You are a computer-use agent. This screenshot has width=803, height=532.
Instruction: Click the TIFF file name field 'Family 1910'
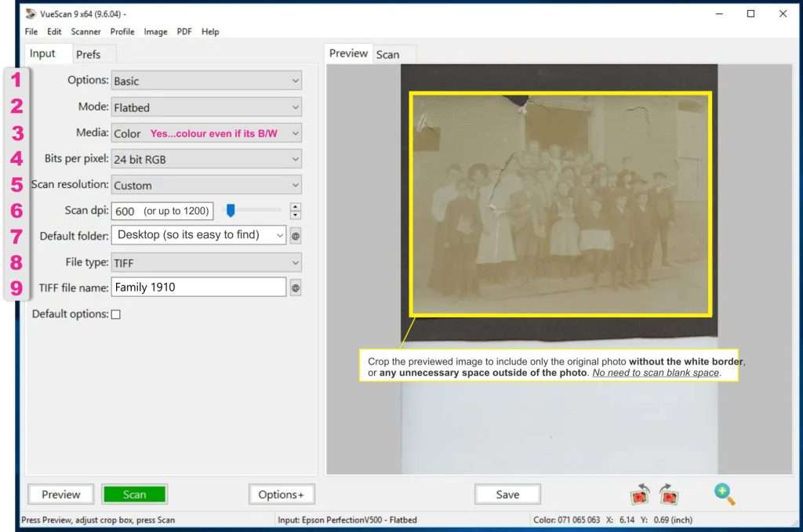pos(198,287)
